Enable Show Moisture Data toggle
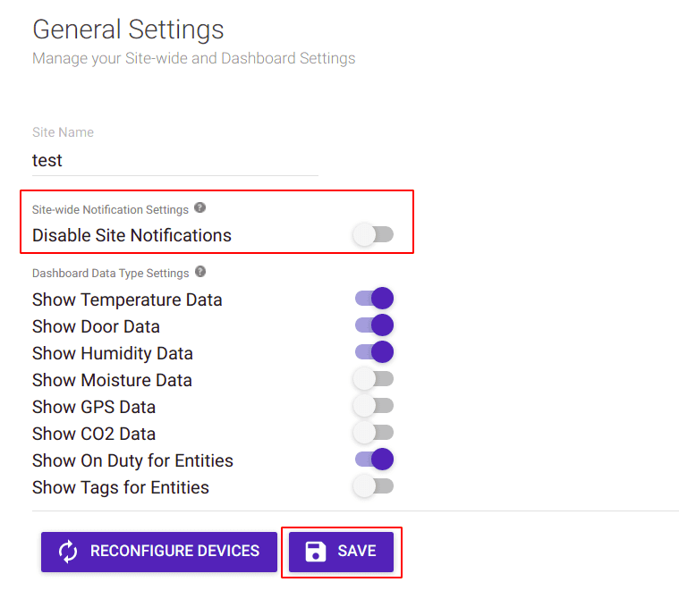679x616 pixels. tap(373, 379)
